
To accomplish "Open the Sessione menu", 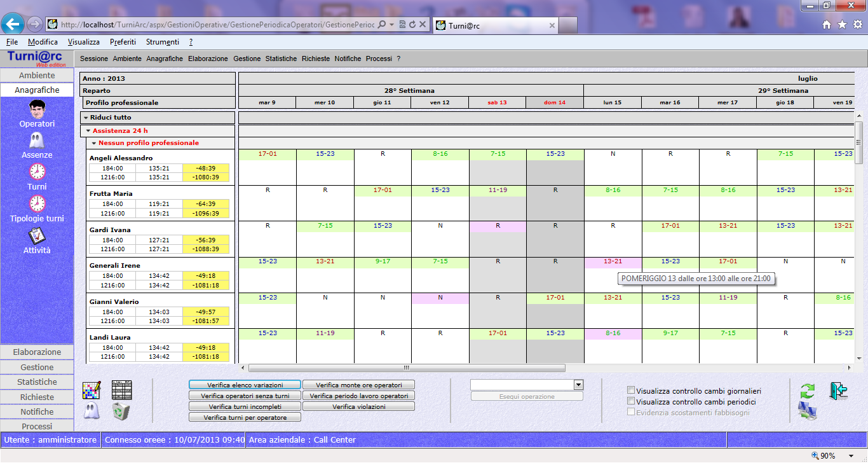I will pyautogui.click(x=94, y=59).
